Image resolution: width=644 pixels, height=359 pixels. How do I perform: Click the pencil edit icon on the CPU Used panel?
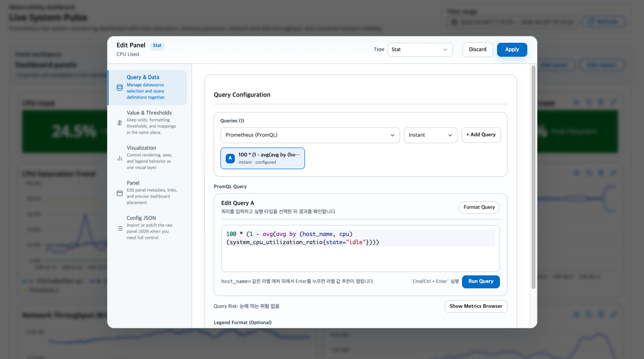(613, 101)
